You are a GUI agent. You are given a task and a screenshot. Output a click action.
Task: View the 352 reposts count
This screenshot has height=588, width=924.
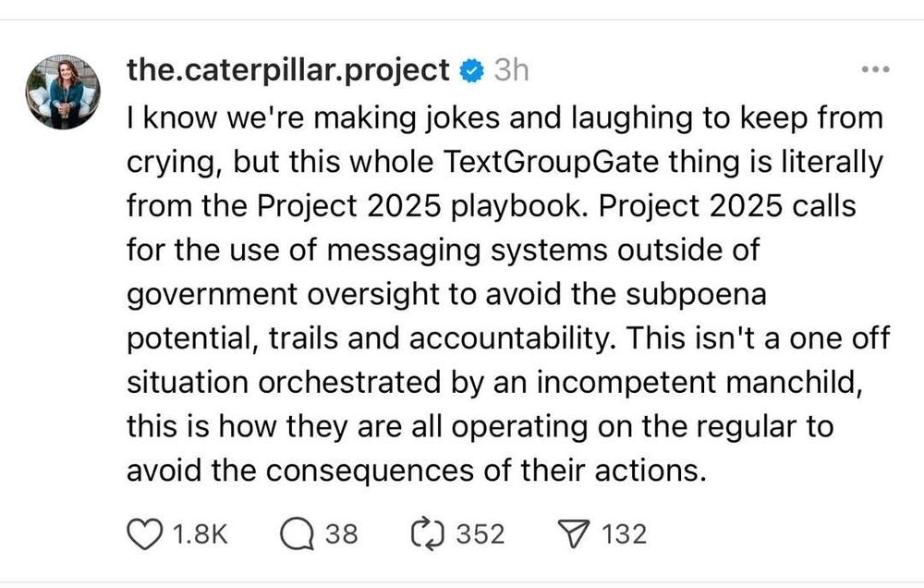coord(480,534)
